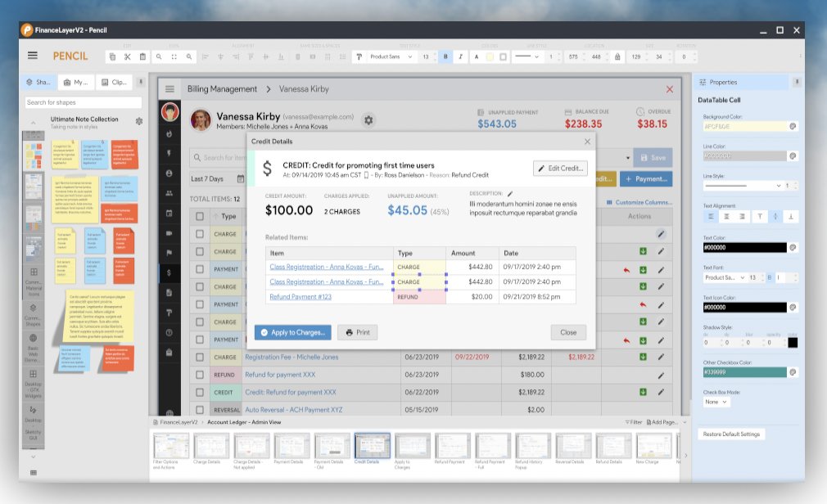Select top vertical alignment in Properties
Viewport: 827px width, 504px height.
pyautogui.click(x=760, y=217)
